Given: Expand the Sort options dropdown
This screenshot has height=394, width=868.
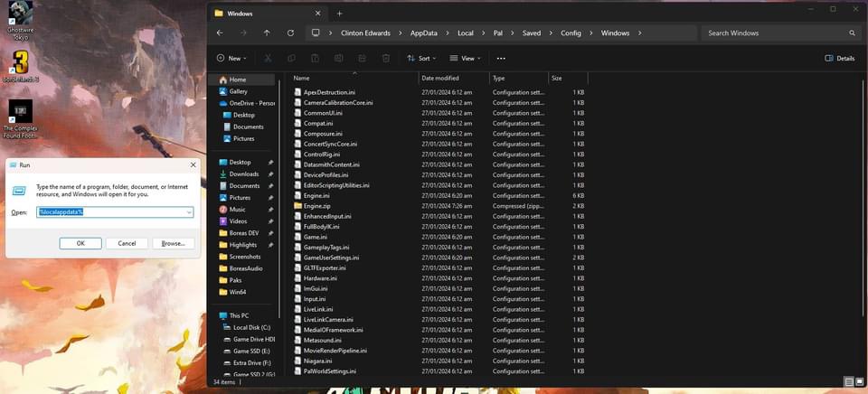Looking at the screenshot, I should [x=419, y=58].
